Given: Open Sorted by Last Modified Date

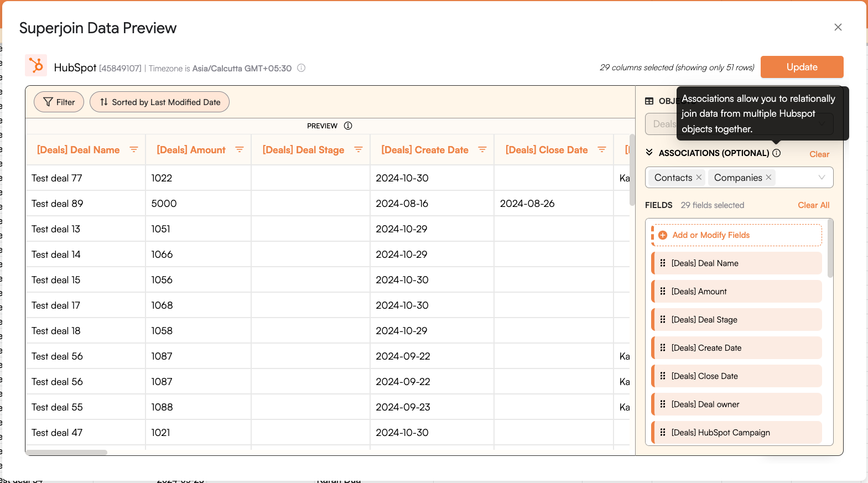Looking at the screenshot, I should [159, 102].
